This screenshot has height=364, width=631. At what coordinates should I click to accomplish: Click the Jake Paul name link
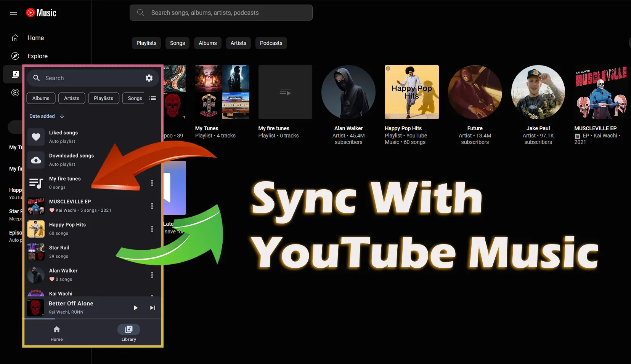538,128
